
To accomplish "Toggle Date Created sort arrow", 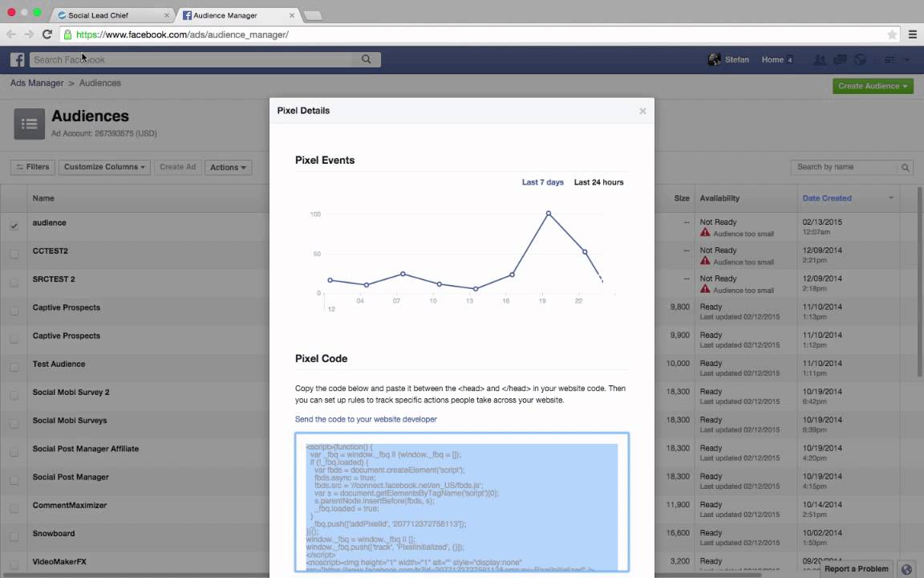I will pos(891,198).
